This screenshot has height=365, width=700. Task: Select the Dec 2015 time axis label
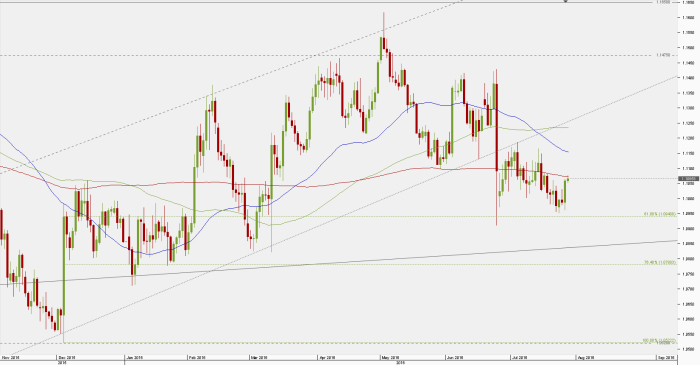(67, 358)
